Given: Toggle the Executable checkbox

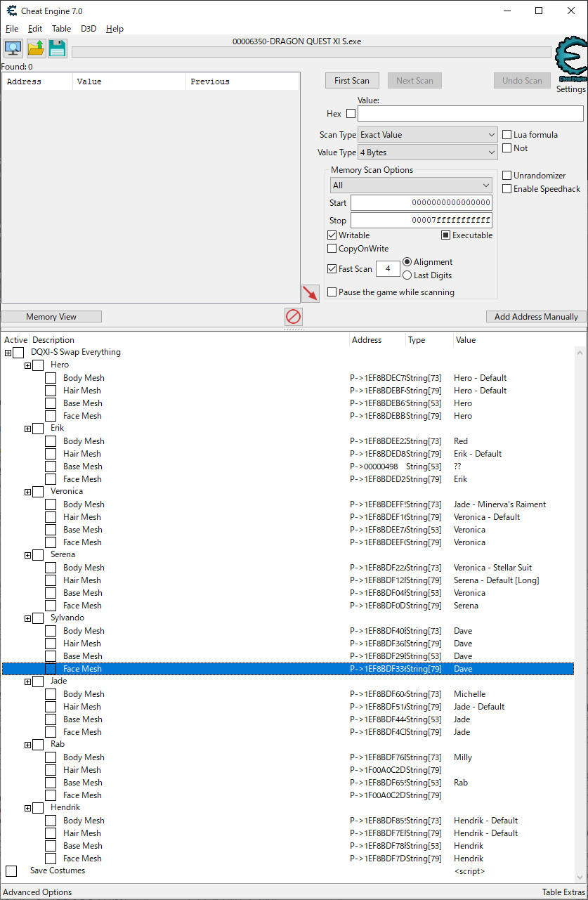Looking at the screenshot, I should (x=445, y=235).
